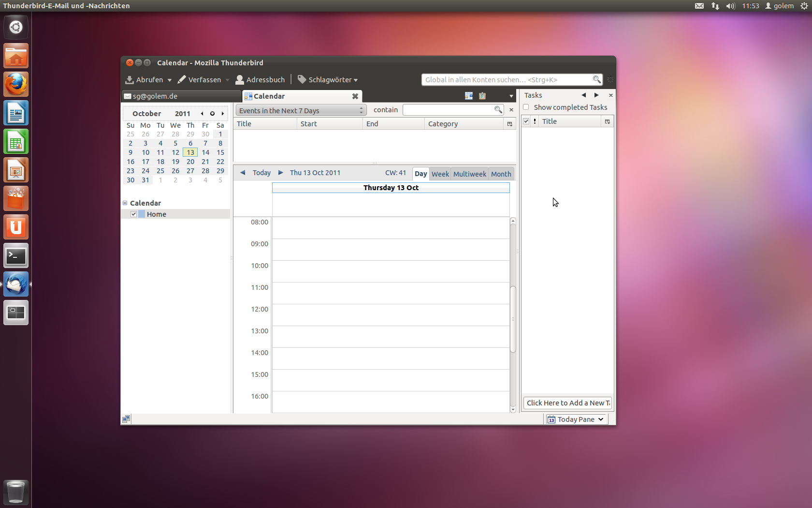Open Tasks view using clipboard icon
Viewport: 812px width, 508px height.
482,96
